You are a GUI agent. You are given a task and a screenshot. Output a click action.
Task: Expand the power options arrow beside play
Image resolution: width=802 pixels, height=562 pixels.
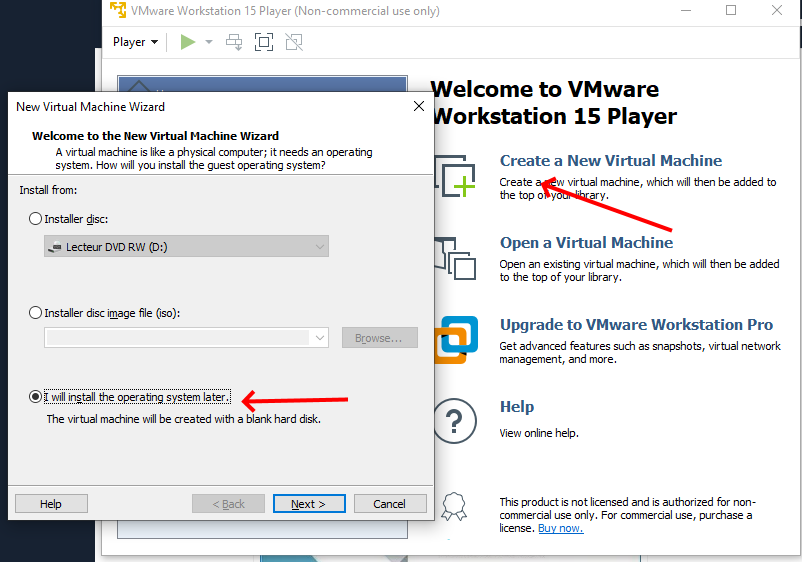coord(209,42)
